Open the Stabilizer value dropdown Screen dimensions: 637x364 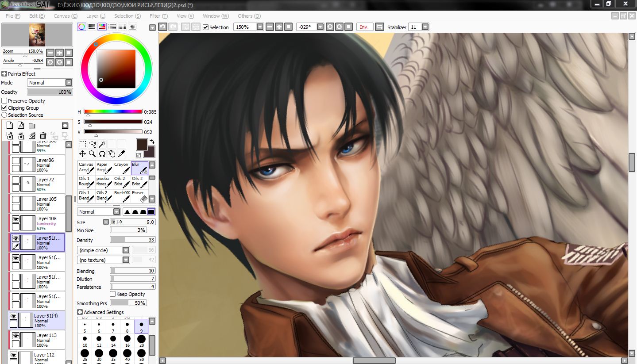425,27
